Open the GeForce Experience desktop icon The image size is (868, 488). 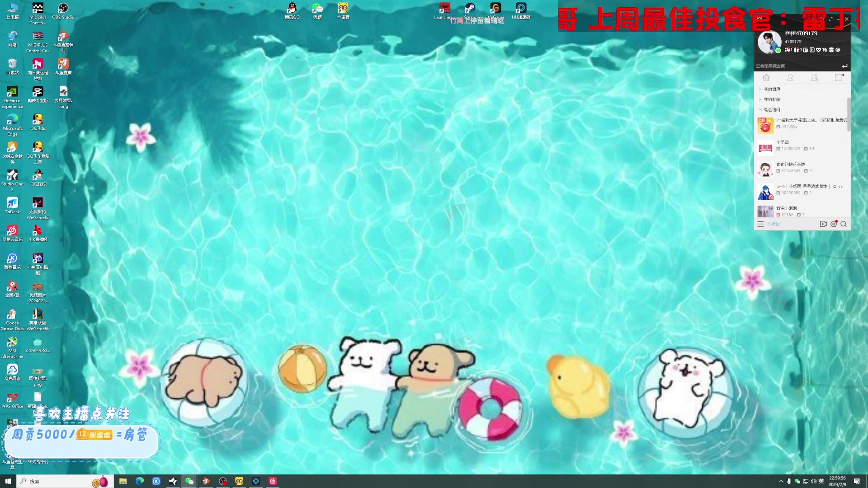coord(12,97)
